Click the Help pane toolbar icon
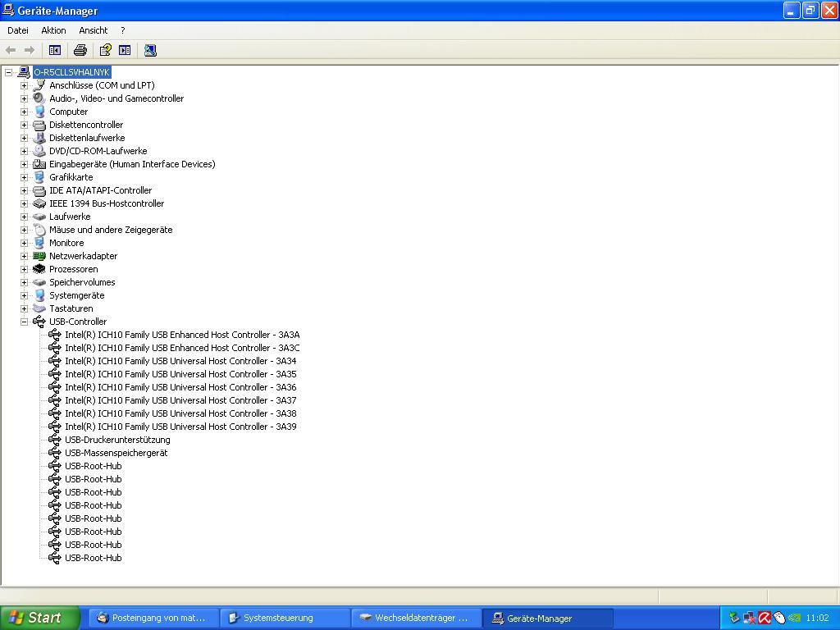 tap(125, 50)
